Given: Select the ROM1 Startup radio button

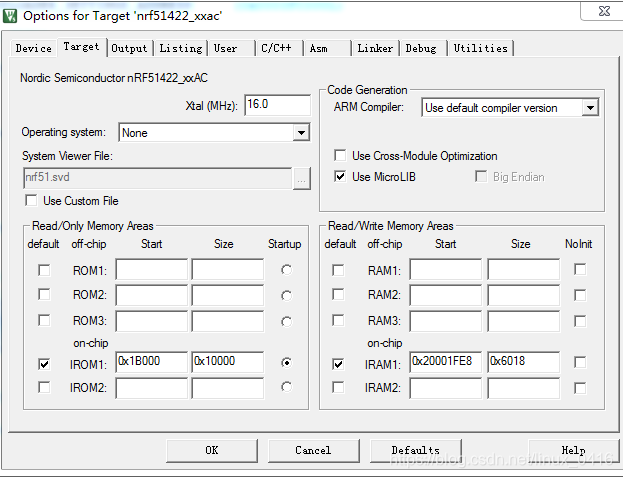Looking at the screenshot, I should [286, 270].
